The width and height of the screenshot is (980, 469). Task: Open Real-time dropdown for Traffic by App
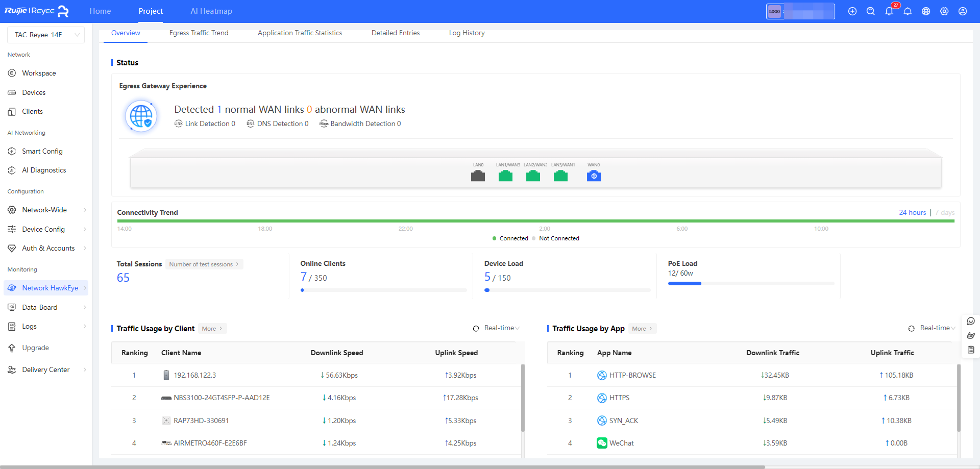click(x=937, y=328)
